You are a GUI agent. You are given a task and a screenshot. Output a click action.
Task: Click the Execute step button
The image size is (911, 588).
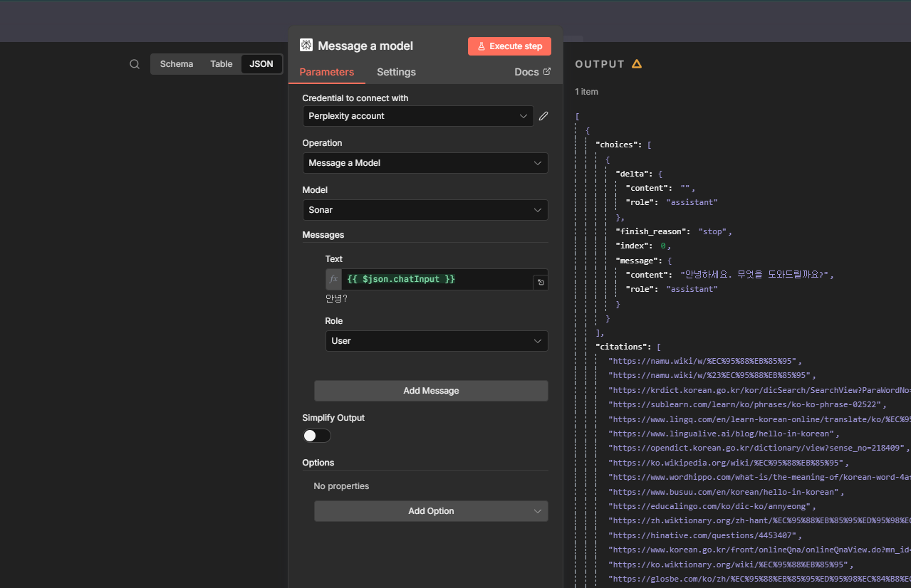click(509, 46)
